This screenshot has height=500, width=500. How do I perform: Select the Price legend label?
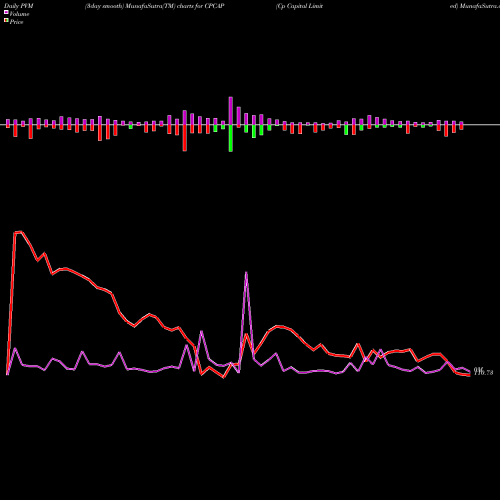(16, 22)
